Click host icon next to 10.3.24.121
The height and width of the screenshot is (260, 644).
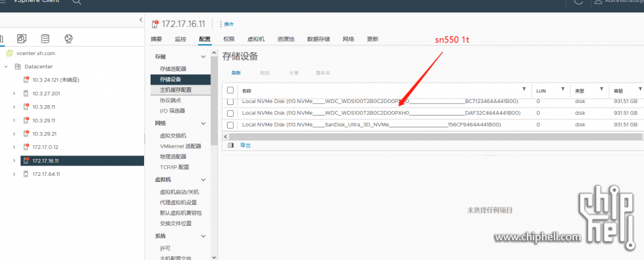26,79
